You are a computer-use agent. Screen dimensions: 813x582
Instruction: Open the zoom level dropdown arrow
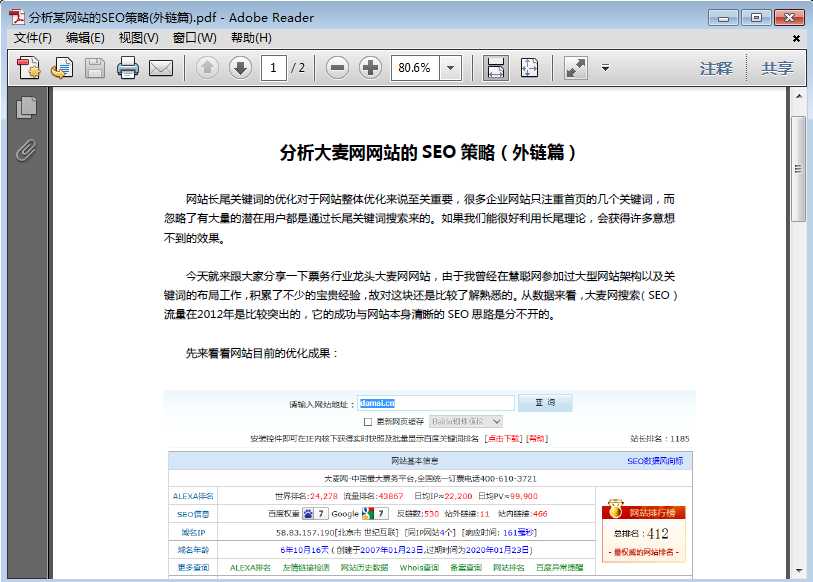tap(451, 68)
